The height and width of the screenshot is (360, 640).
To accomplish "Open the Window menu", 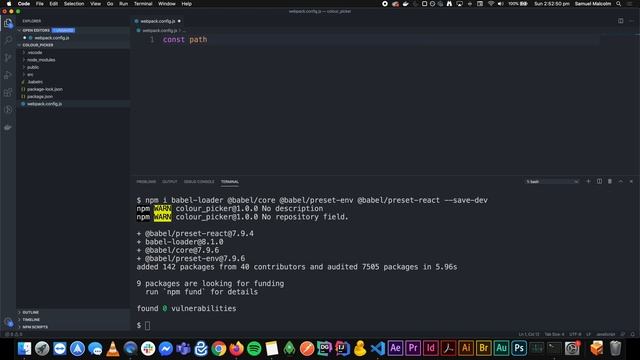I will click(167, 4).
